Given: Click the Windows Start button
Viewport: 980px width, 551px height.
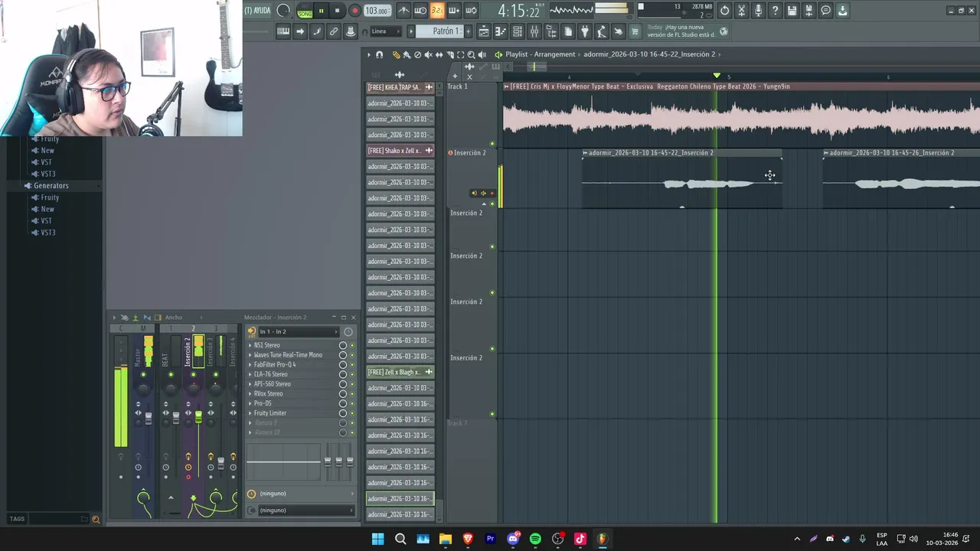Looking at the screenshot, I should click(377, 539).
